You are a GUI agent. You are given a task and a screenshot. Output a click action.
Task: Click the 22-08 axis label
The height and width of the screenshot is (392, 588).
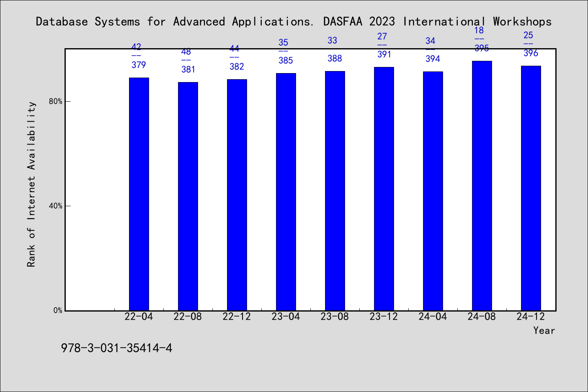[188, 316]
